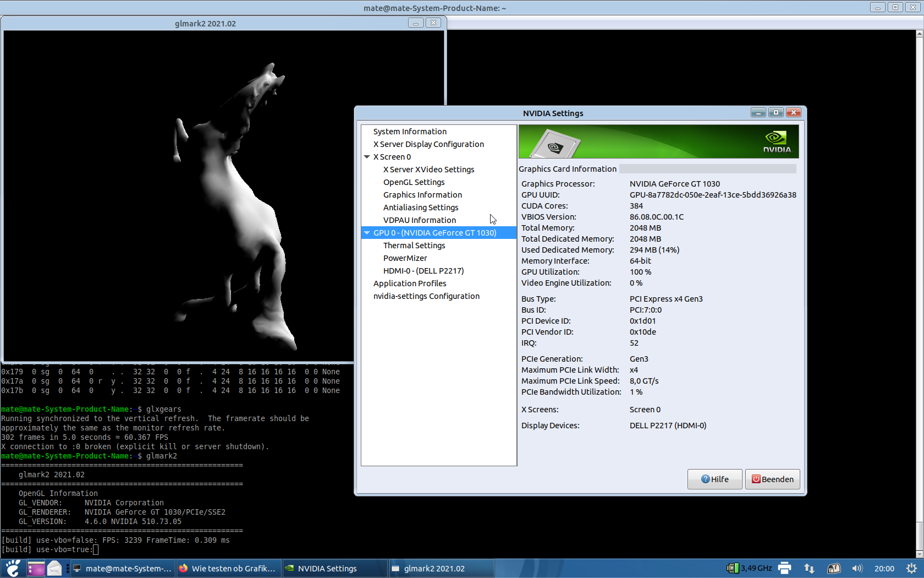Click the 302 frames glxgears output line
Viewport: 924px width, 578px height.
pos(85,438)
